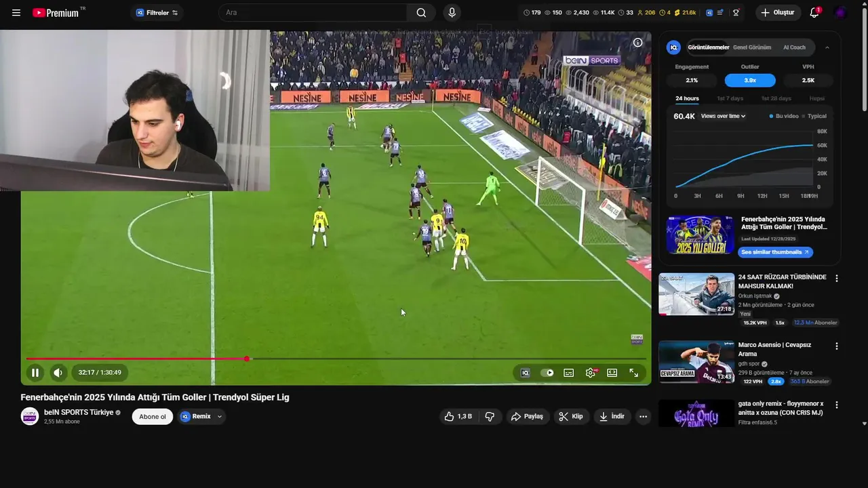The height and width of the screenshot is (488, 868).
Task: Open Marco Asensio Cevapsız Arama thumbnail
Action: point(696,362)
